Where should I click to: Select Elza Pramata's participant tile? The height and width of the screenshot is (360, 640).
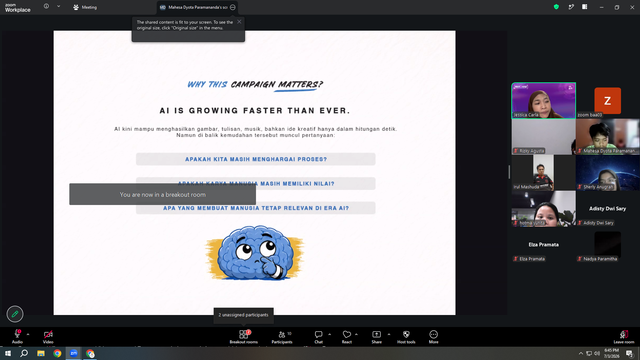[544, 245]
